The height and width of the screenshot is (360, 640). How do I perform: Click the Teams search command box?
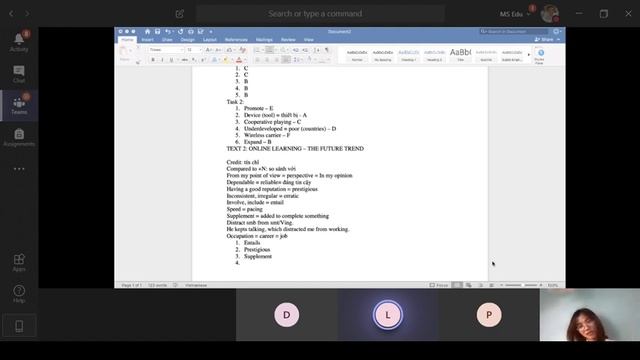(320, 13)
